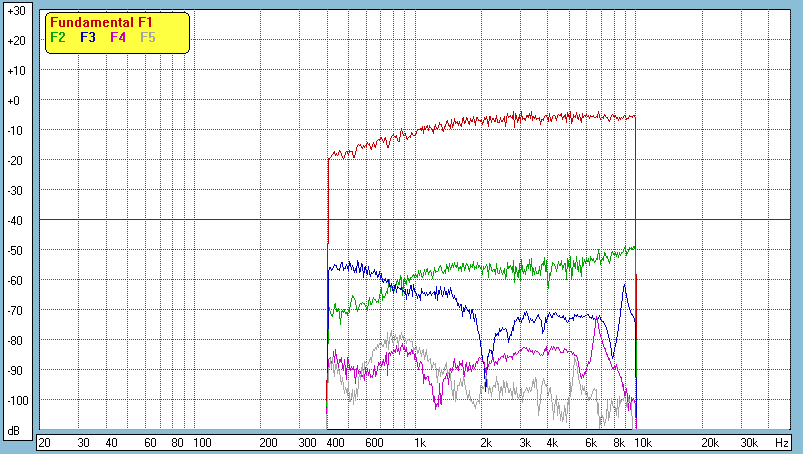Viewport: 803px width, 454px height.
Task: Select the +30 label on the dB axis
Action: click(15, 11)
